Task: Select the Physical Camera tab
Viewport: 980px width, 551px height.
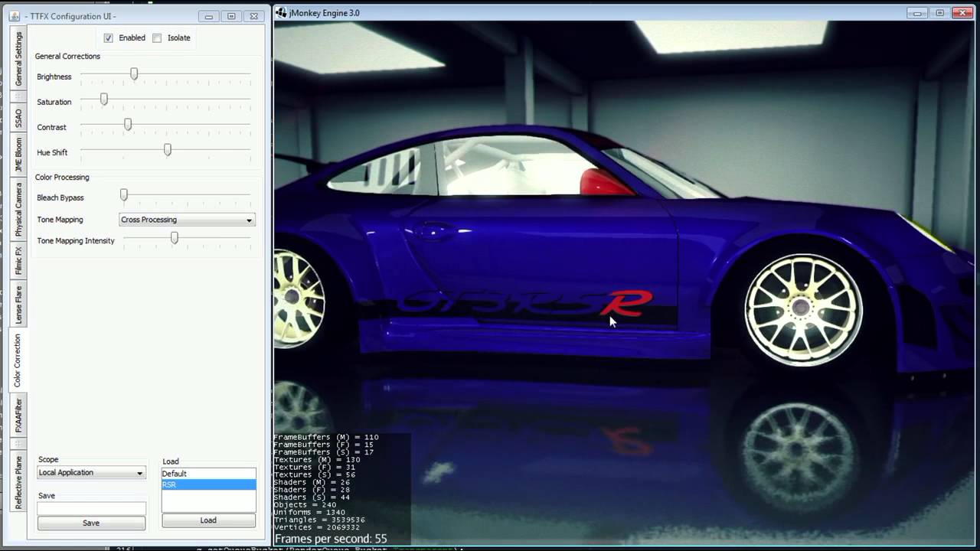Action: click(x=18, y=209)
